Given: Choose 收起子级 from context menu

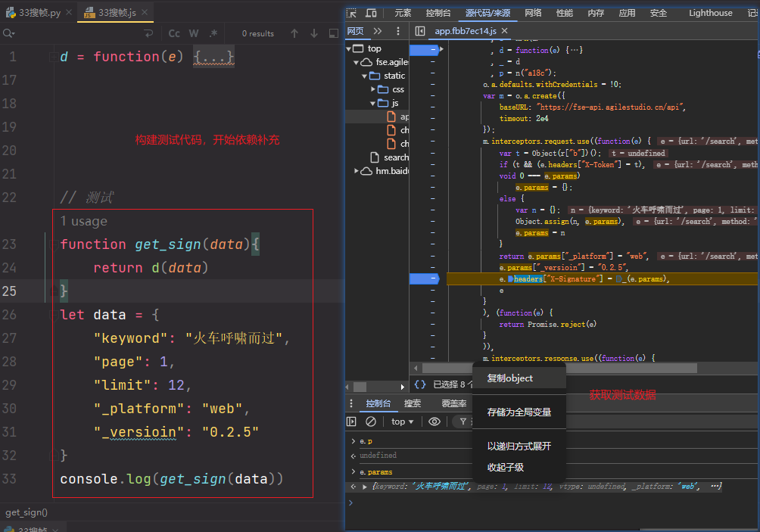Looking at the screenshot, I should [519, 468].
